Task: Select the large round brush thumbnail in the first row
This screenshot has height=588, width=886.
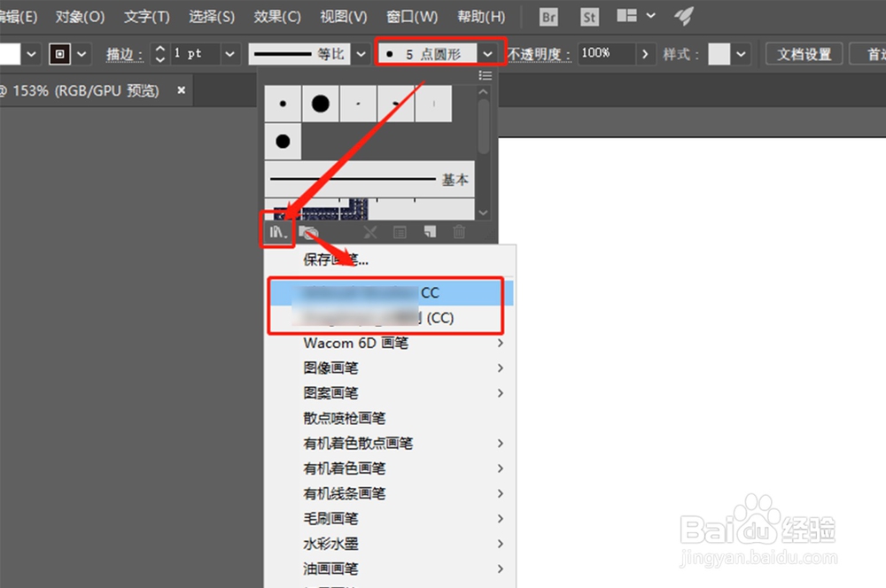Action: click(x=321, y=104)
